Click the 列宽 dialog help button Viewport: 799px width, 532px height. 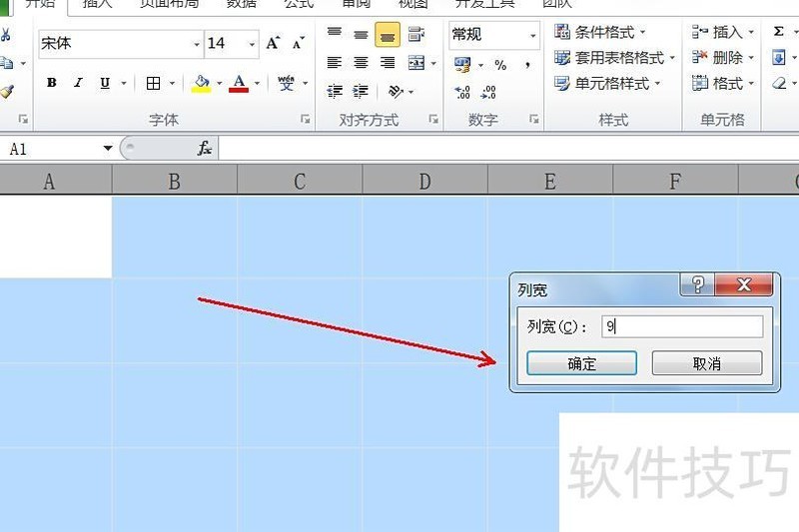click(x=697, y=284)
